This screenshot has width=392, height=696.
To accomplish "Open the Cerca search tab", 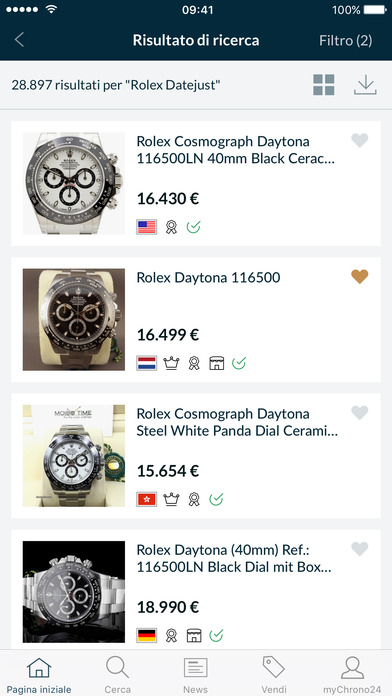I will tap(118, 675).
